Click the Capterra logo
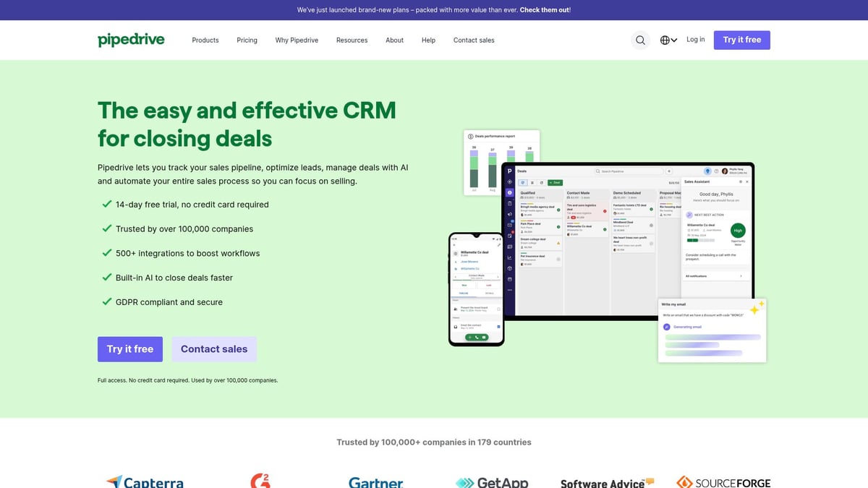The height and width of the screenshot is (488, 868). pyautogui.click(x=145, y=481)
